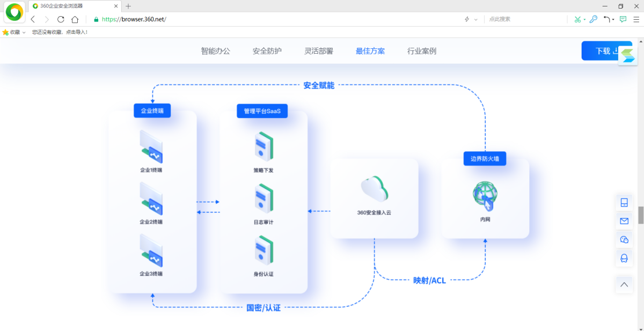Switch to the 安全防护 tab

[267, 50]
